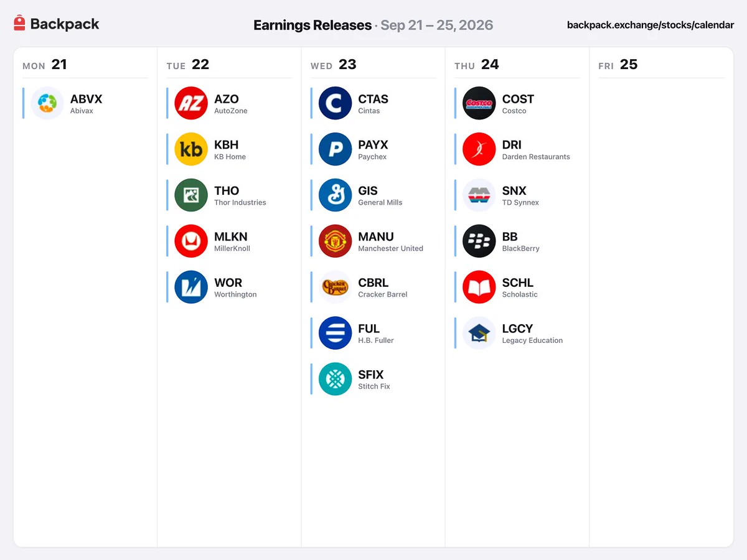Click the H.B. Fuller logo

pyautogui.click(x=336, y=334)
